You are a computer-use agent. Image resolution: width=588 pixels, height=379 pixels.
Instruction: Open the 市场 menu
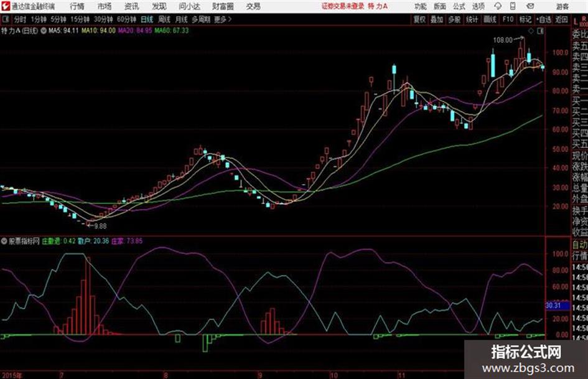105,6
